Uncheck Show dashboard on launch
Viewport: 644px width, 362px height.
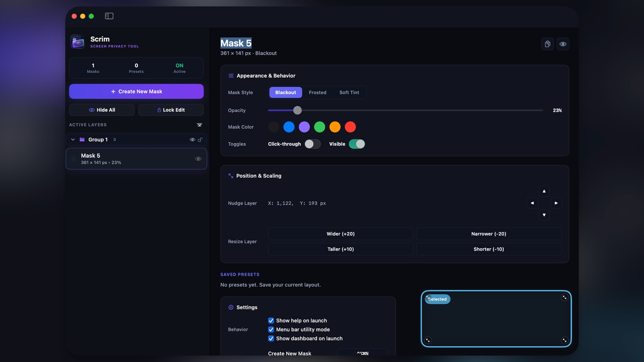coord(271,339)
